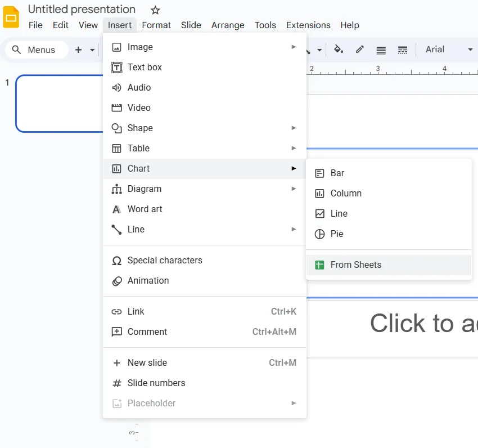The width and height of the screenshot is (478, 448).
Task: Select the Fill color tool
Action: click(339, 50)
